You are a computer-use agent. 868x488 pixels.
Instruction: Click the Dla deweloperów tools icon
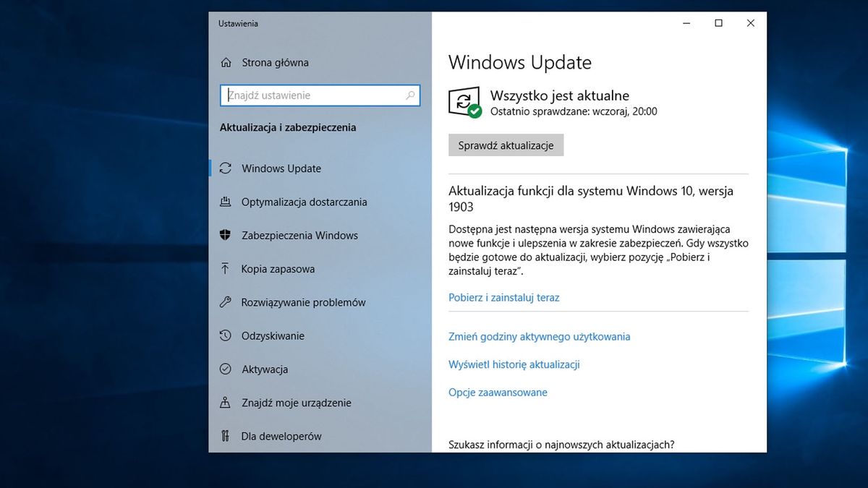(x=226, y=436)
